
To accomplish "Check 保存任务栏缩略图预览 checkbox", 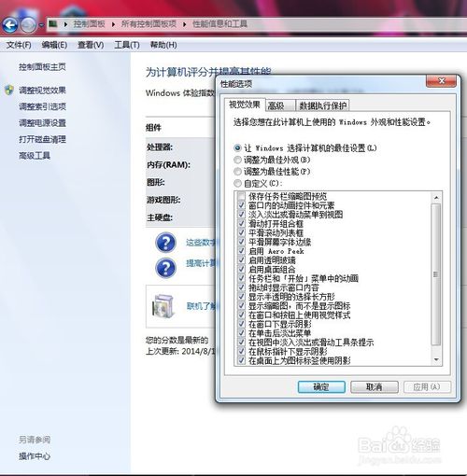I will pos(241,196).
